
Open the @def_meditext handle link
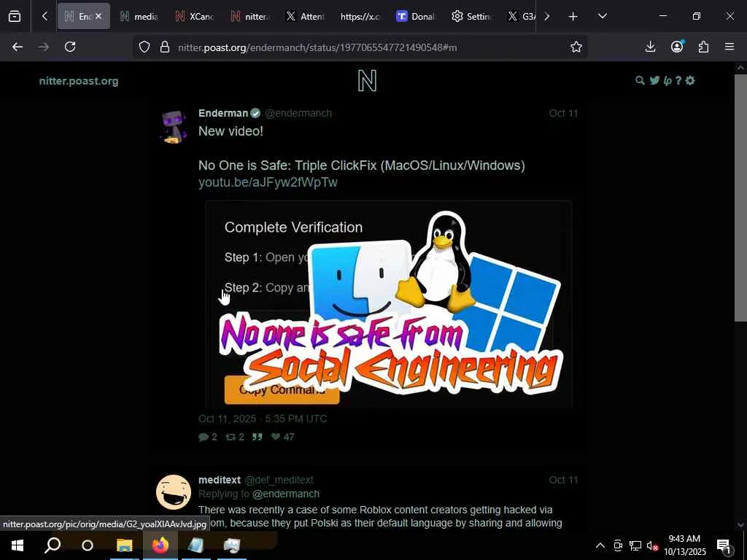[279, 480]
